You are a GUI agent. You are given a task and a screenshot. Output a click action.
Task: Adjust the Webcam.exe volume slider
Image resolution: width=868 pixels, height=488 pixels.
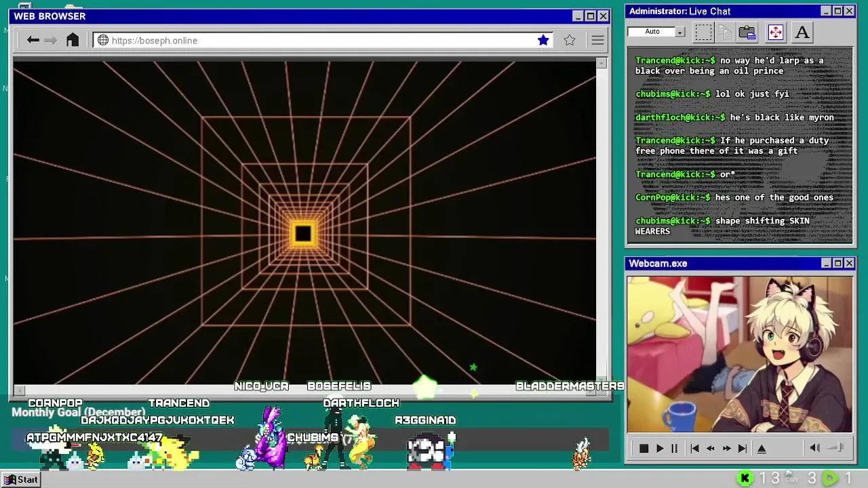click(x=836, y=447)
